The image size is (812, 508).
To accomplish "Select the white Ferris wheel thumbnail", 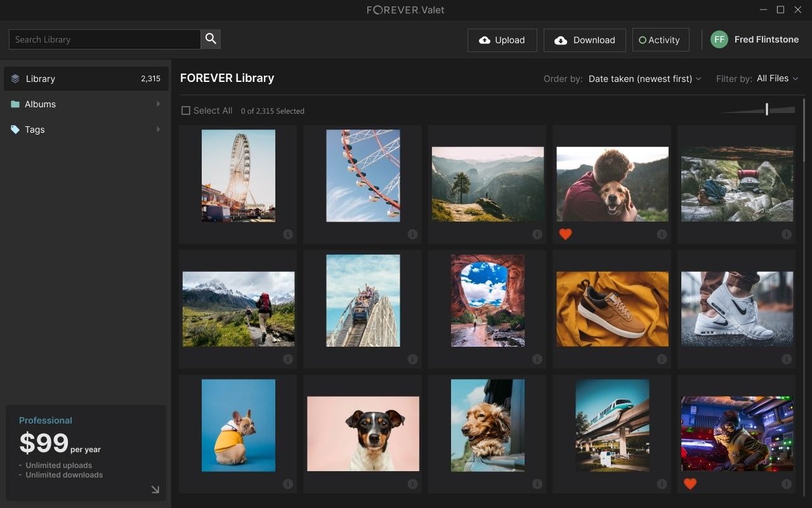I will click(x=239, y=176).
